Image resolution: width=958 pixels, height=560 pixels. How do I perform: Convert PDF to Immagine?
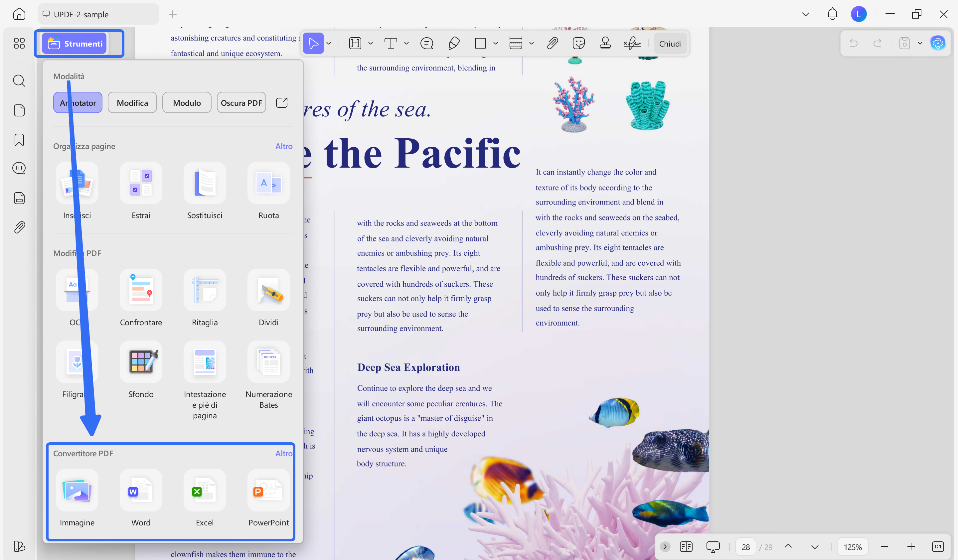(x=77, y=498)
